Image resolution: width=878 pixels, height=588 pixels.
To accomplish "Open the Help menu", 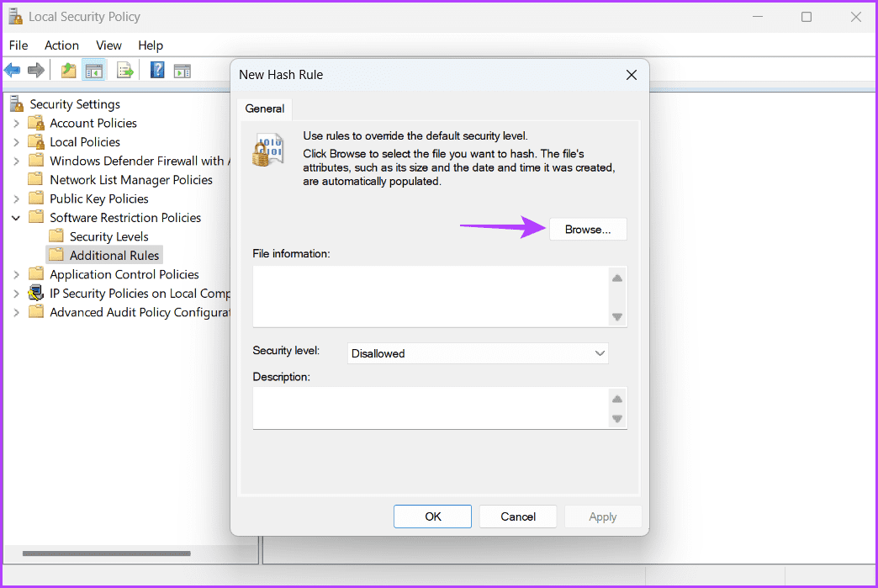I will click(151, 45).
